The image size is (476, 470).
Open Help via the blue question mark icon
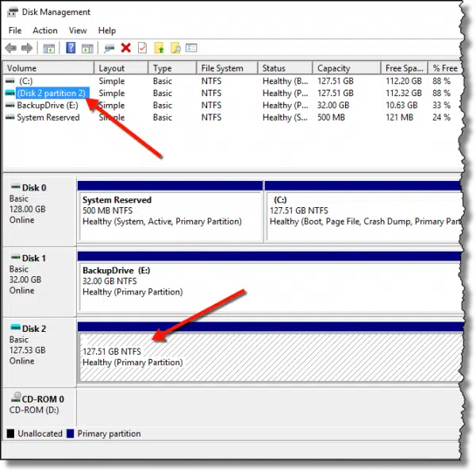pos(71,48)
